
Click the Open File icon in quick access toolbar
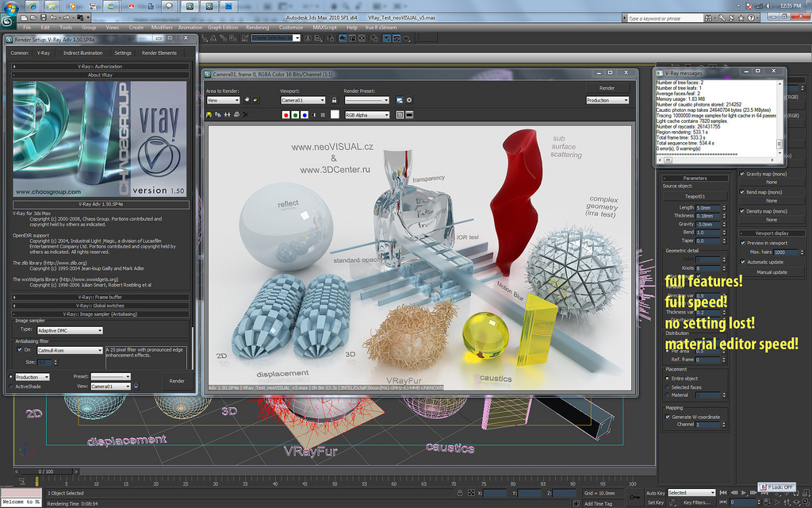(x=33, y=17)
